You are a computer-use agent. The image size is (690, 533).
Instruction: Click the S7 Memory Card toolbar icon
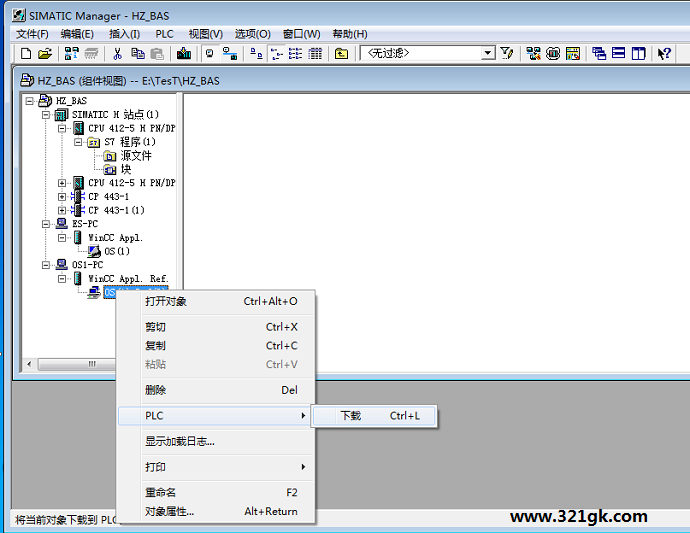click(92, 54)
